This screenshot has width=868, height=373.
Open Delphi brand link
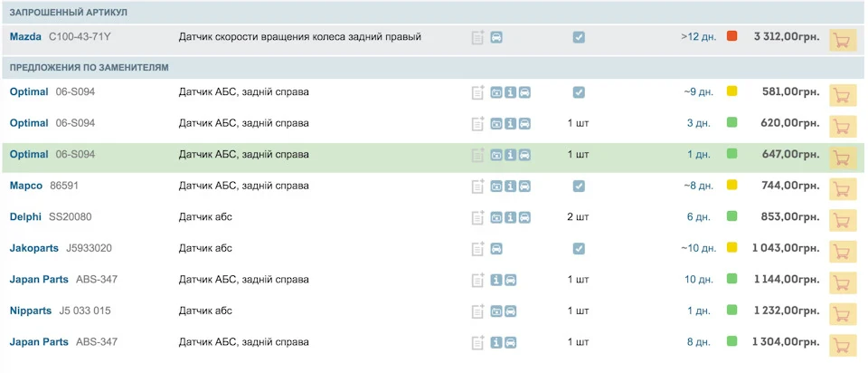point(25,216)
